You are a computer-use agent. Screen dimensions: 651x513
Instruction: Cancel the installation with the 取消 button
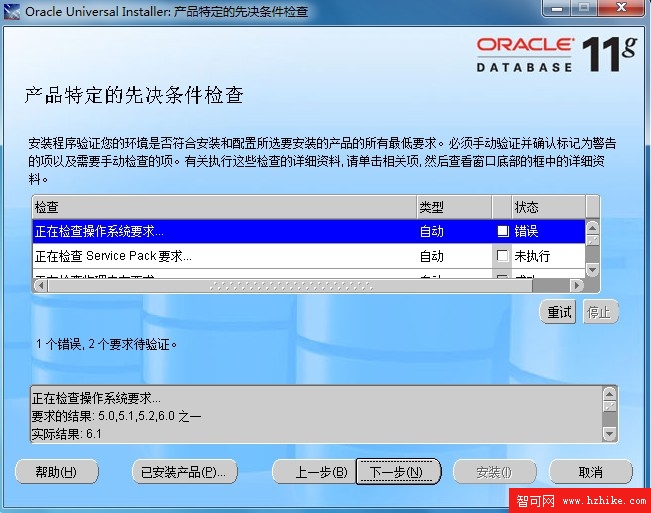click(x=591, y=472)
